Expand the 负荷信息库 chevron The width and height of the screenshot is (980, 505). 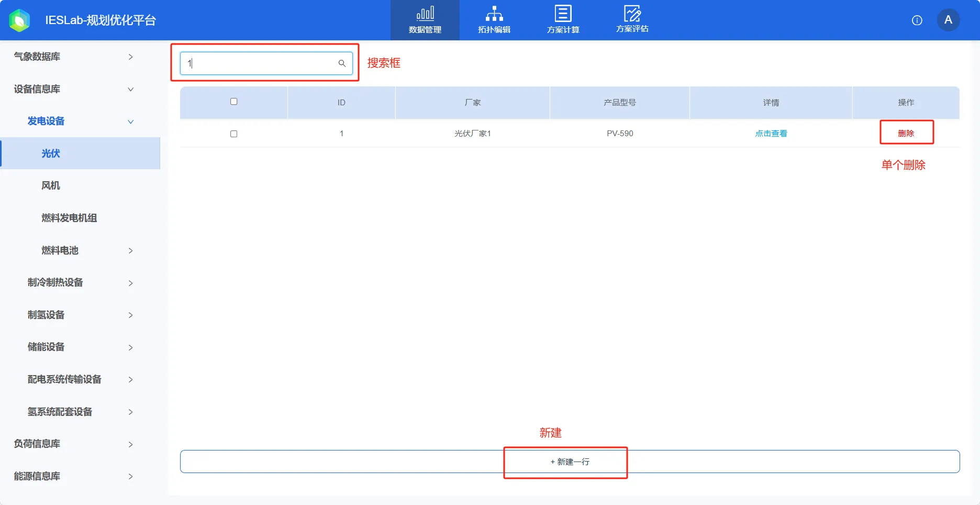pos(131,444)
